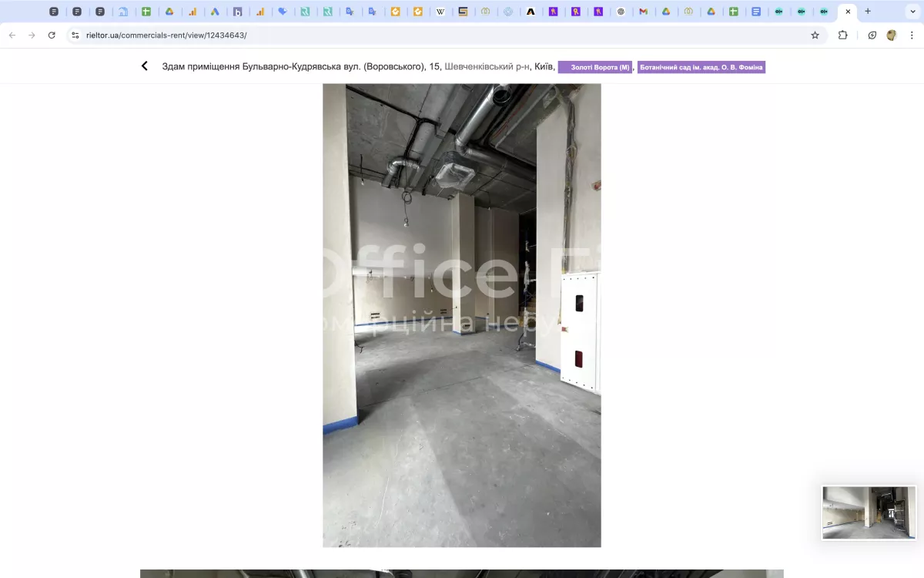Go back using the page's back arrow
The height and width of the screenshot is (578, 924).
pyautogui.click(x=144, y=66)
